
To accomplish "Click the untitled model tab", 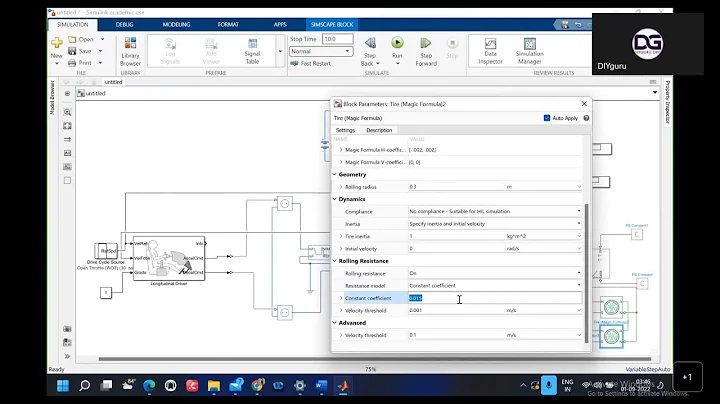I will [113, 82].
